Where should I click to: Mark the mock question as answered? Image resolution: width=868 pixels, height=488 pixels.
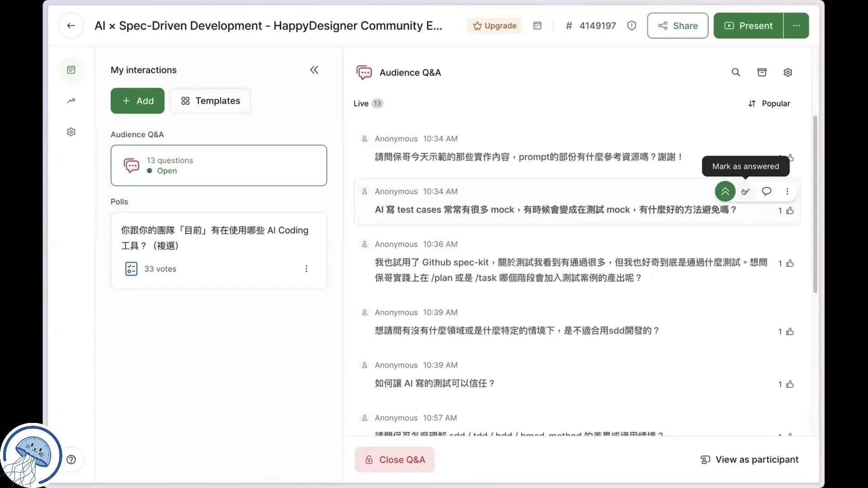[745, 192]
